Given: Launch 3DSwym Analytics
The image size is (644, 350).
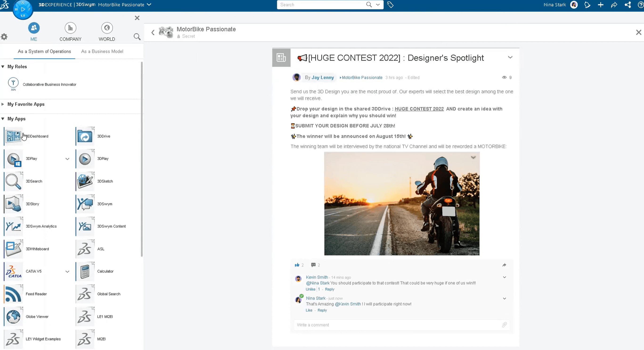Looking at the screenshot, I should 13,226.
